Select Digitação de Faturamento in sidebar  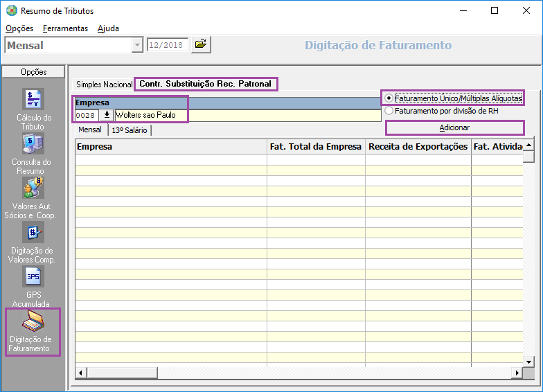click(33, 332)
